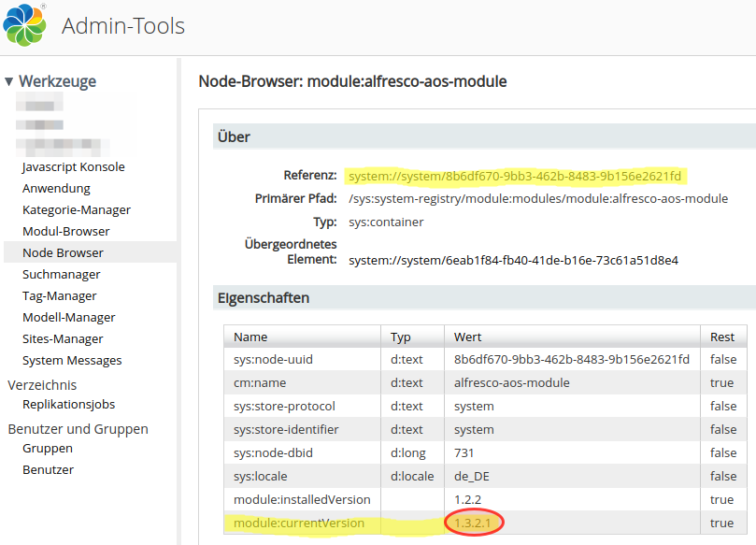The image size is (756, 545).
Task: Click the Admin-Tools header title
Action: coord(123,26)
